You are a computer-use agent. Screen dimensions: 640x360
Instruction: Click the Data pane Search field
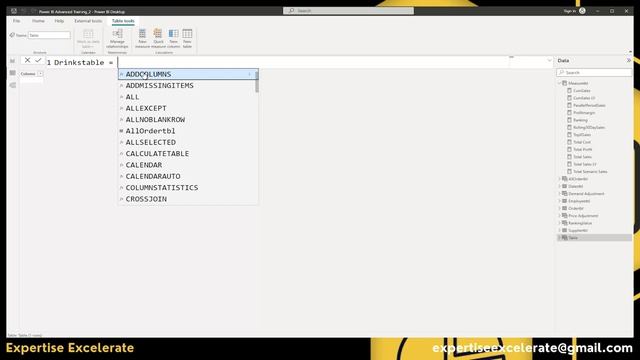coord(594,72)
